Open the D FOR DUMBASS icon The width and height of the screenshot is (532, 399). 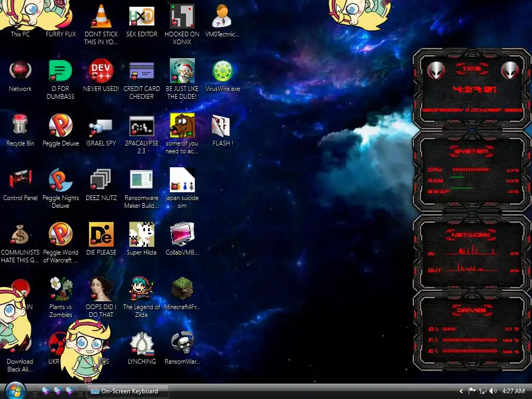pyautogui.click(x=60, y=71)
